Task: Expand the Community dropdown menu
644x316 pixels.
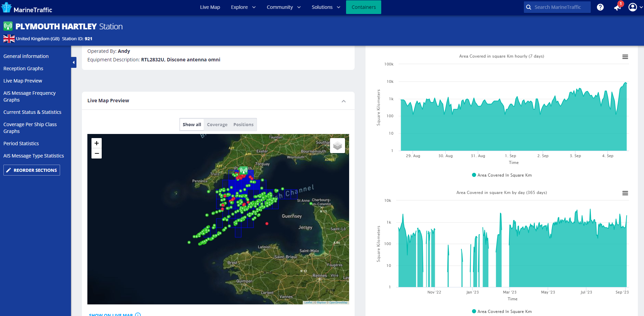Action: click(283, 7)
